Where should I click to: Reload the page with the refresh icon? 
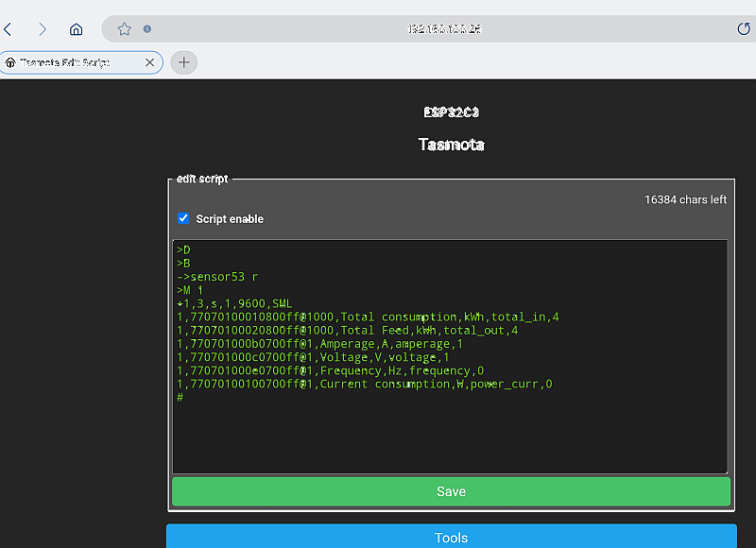[x=744, y=29]
